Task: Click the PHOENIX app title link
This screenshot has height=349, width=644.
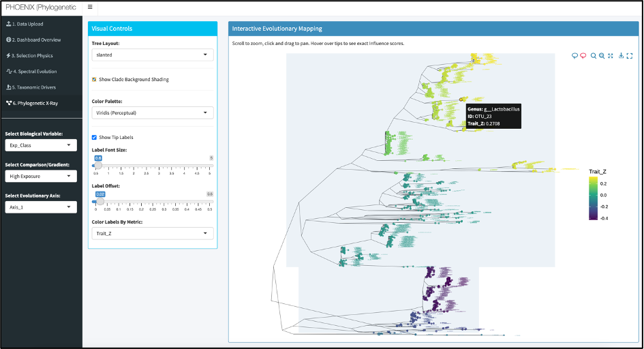Action: [x=40, y=7]
